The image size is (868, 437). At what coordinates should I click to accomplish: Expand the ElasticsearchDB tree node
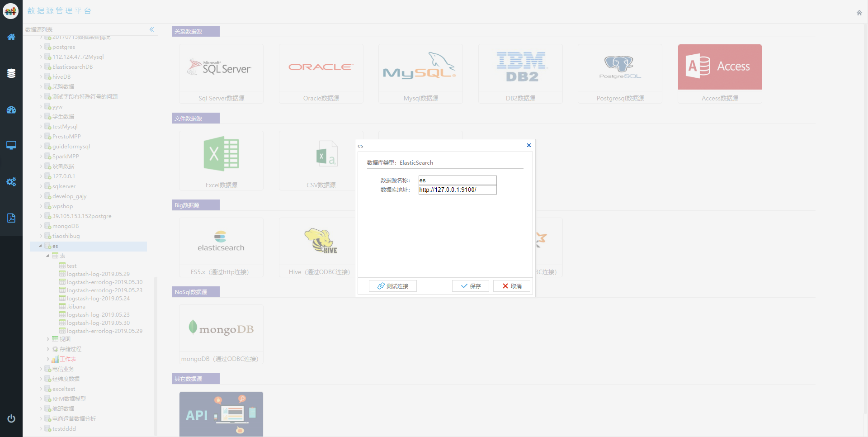(41, 67)
